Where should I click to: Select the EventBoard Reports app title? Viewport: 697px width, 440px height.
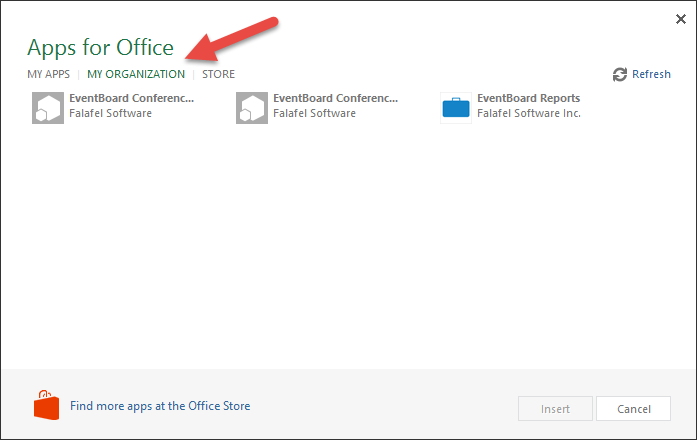529,98
